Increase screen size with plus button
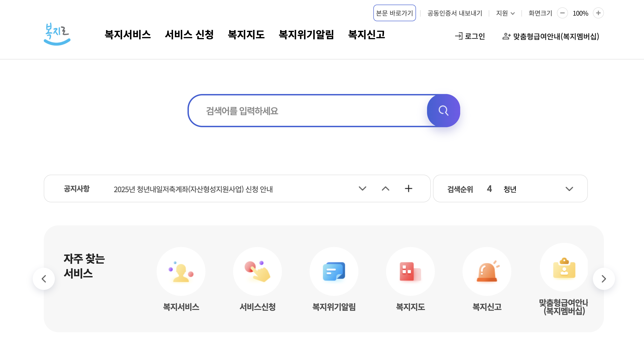The height and width of the screenshot is (353, 644). coord(598,13)
